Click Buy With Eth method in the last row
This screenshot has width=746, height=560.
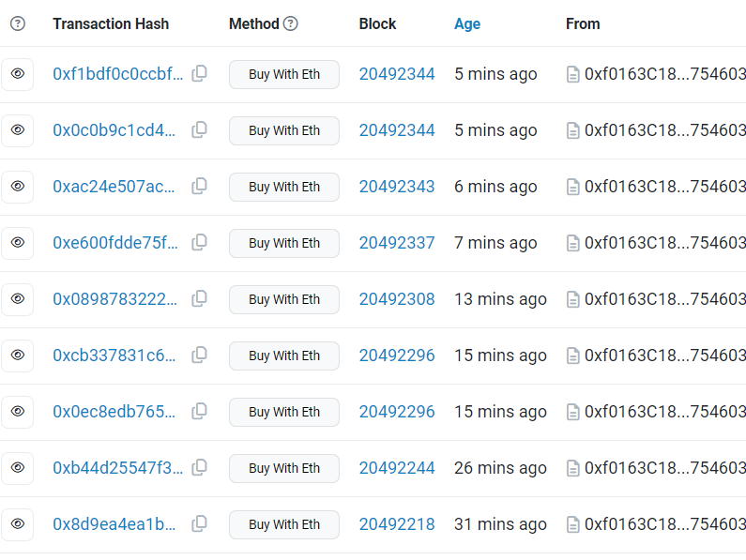click(x=283, y=524)
